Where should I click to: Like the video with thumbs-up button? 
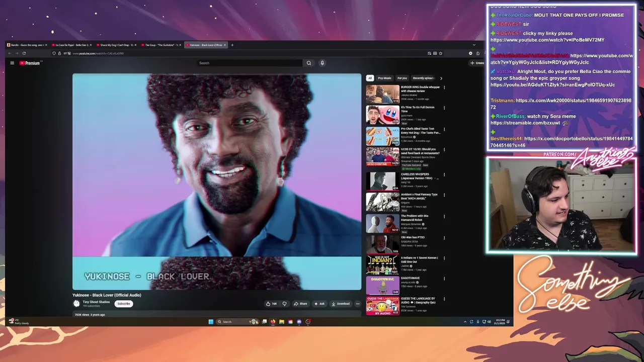pos(272,304)
